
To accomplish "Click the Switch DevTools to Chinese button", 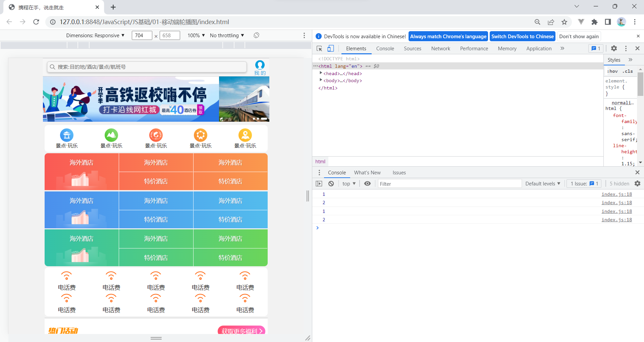I will [522, 36].
